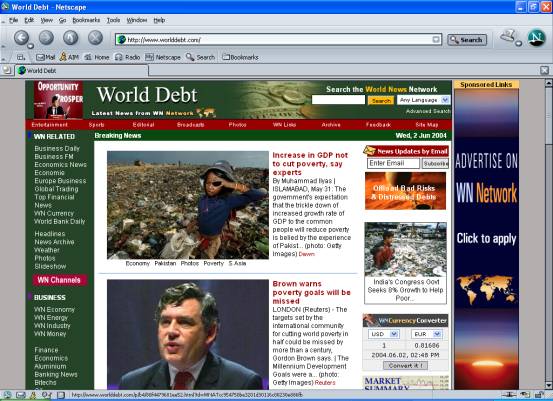Click the Forward navigation arrow button
Image resolution: width=553 pixels, height=401 pixels.
pyautogui.click(x=46, y=37)
